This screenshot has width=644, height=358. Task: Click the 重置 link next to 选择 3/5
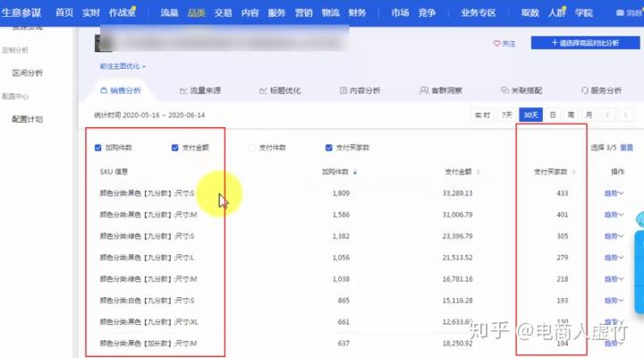626,148
